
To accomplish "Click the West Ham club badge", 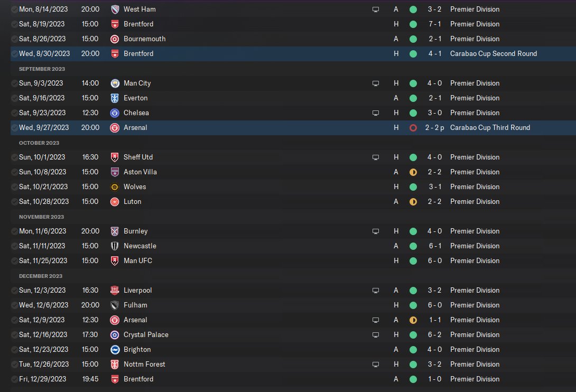I will [x=115, y=9].
